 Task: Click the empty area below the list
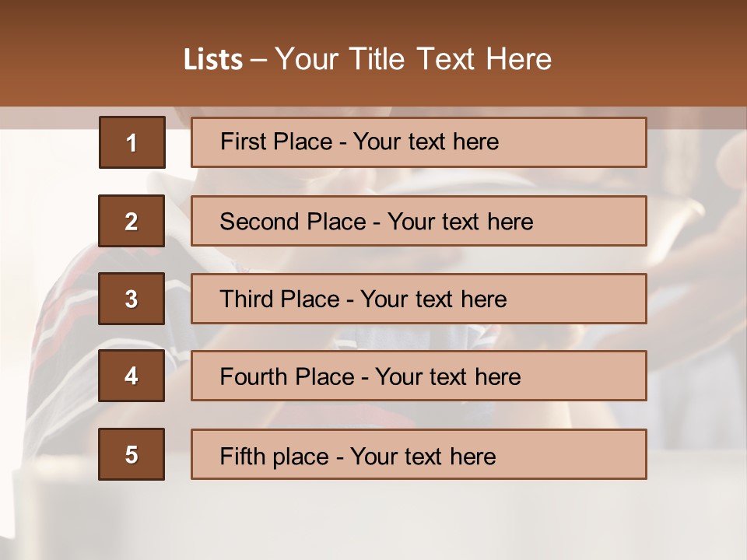pyautogui.click(x=373, y=521)
